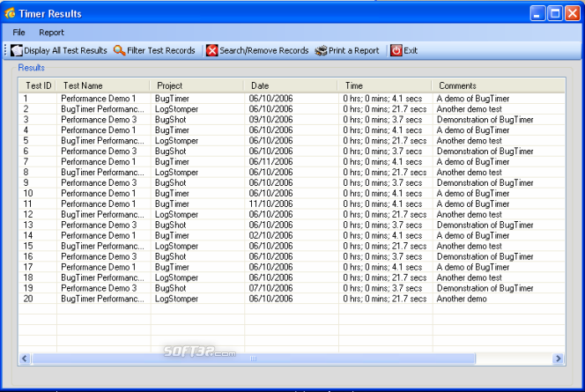This screenshot has height=392, width=585.
Task: Sort by the Comments column header
Action: (x=499, y=85)
